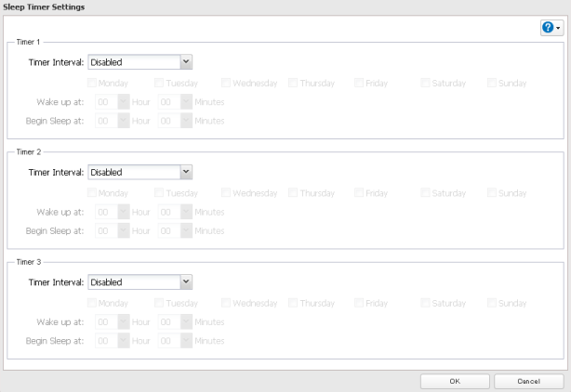The width and height of the screenshot is (571, 392).
Task: Tick Monday checkbox in Timer 3
Action: click(92, 303)
